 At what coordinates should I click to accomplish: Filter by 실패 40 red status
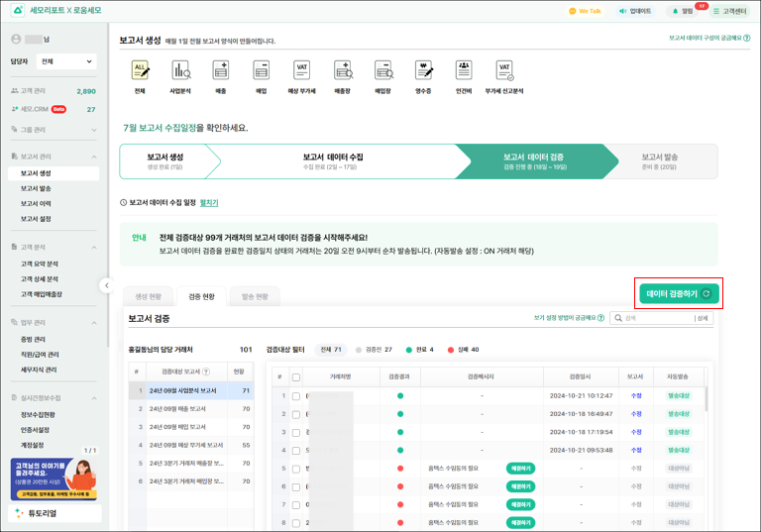pos(463,350)
